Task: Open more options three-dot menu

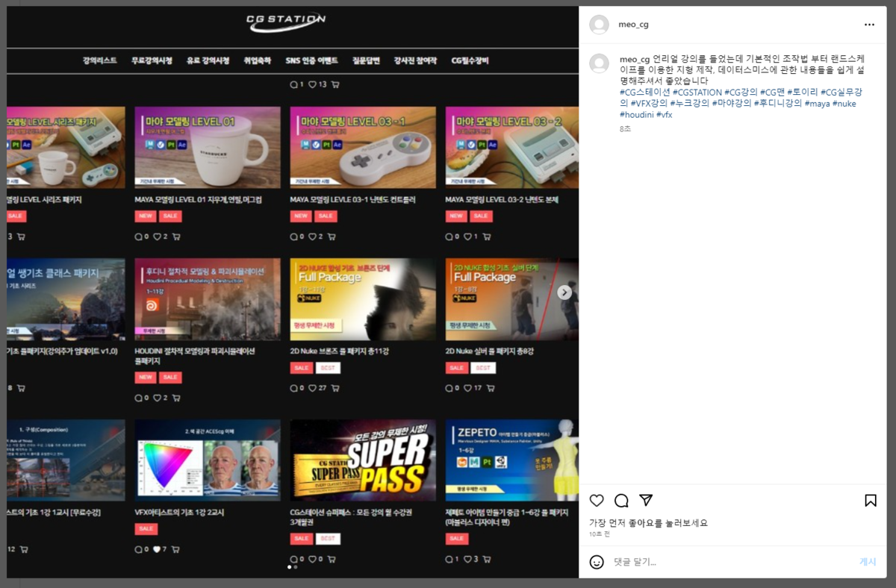Action: coord(869,25)
